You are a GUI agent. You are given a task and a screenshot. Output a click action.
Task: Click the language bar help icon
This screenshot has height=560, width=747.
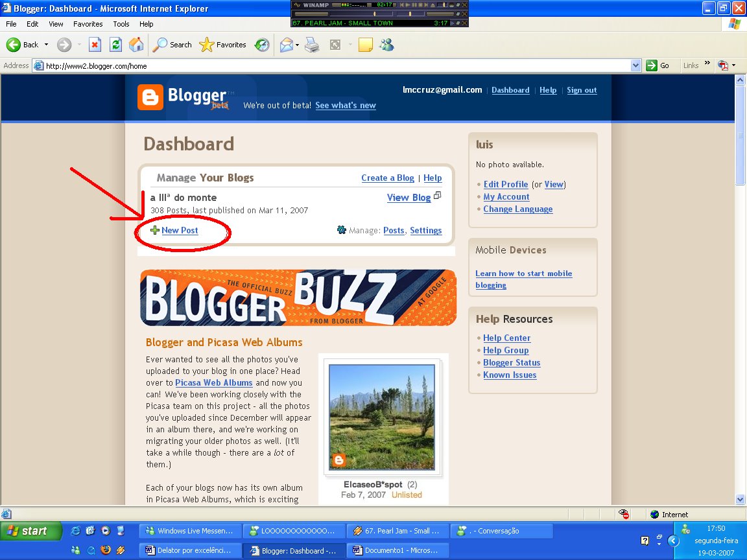(x=645, y=541)
